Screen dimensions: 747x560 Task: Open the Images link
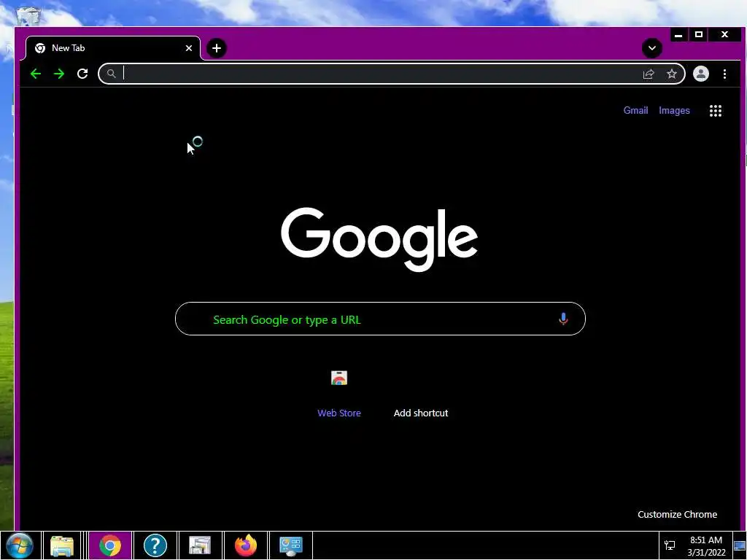pos(674,111)
